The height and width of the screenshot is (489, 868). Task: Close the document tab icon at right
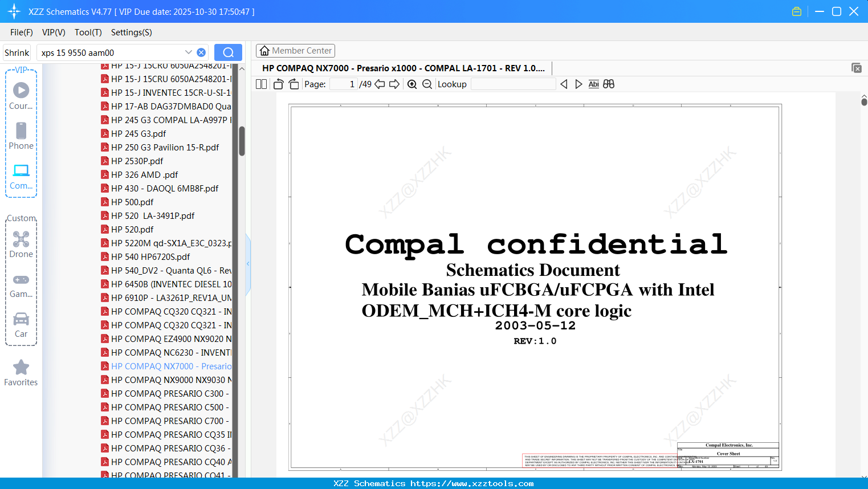click(x=856, y=68)
